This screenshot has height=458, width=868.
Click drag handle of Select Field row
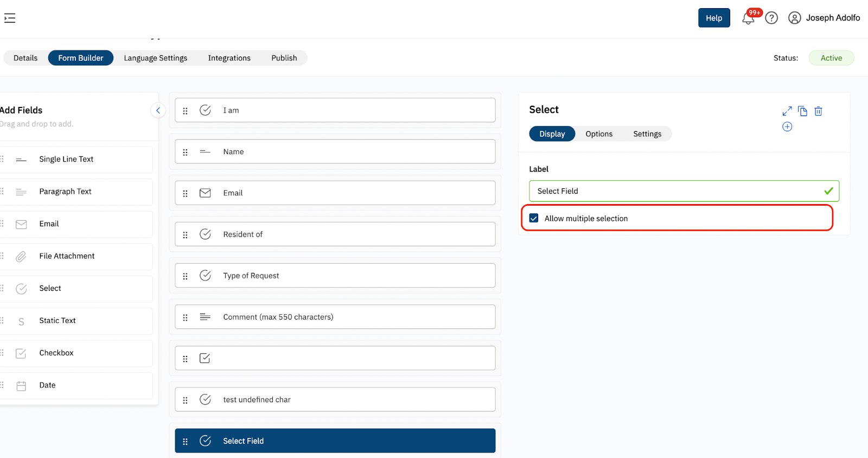(185, 441)
